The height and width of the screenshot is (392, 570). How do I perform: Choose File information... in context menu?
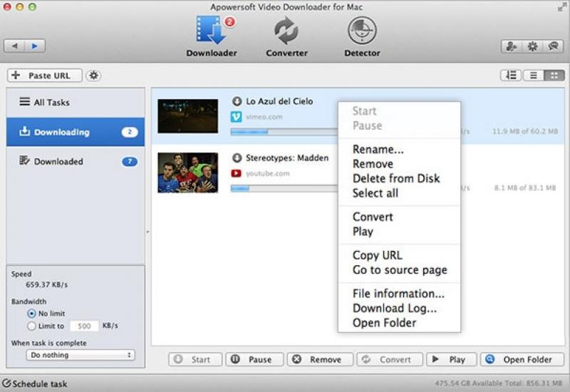399,294
